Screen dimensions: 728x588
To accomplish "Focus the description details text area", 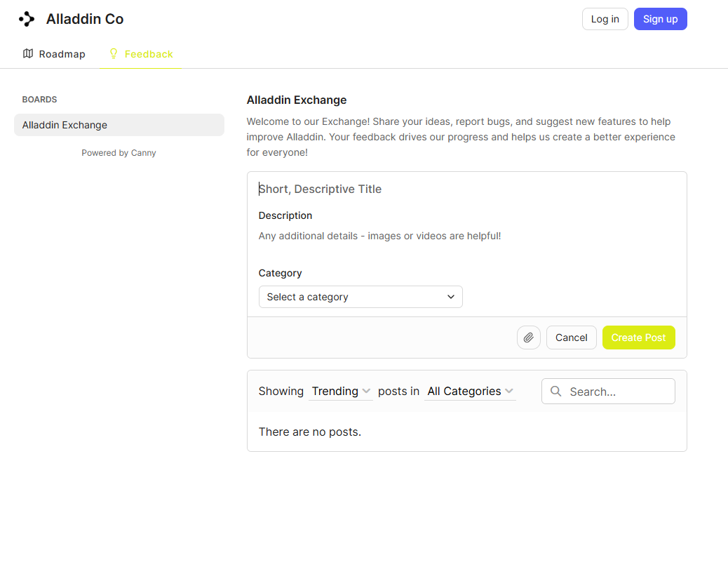I will point(466,236).
